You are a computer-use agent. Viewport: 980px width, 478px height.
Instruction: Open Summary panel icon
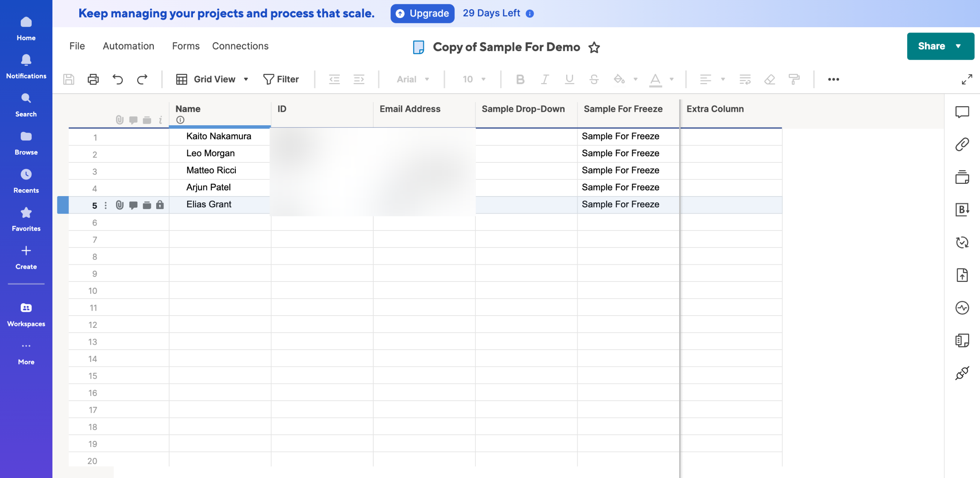[x=962, y=340]
